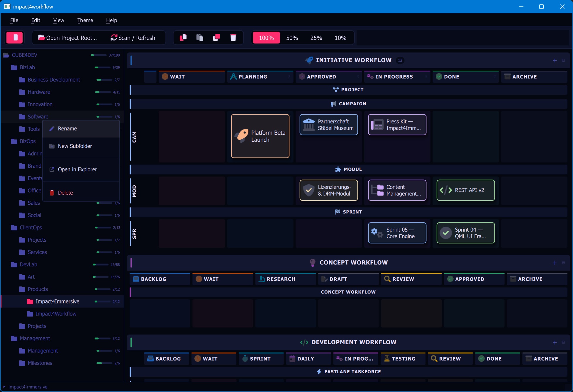
Task: Toggle the pink sidebar panel button
Action: click(x=14, y=38)
